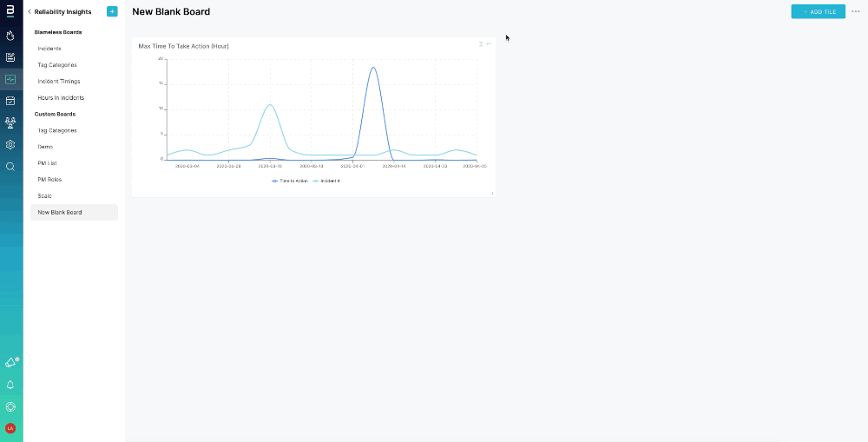868x442 pixels.
Task: Click the Max Time To Take Action tile title
Action: [183, 46]
